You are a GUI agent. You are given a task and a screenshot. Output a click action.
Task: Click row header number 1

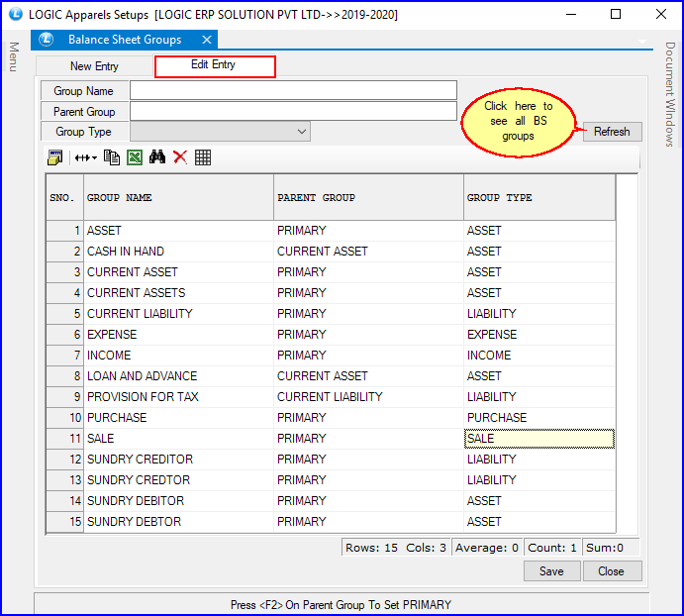tap(64, 231)
